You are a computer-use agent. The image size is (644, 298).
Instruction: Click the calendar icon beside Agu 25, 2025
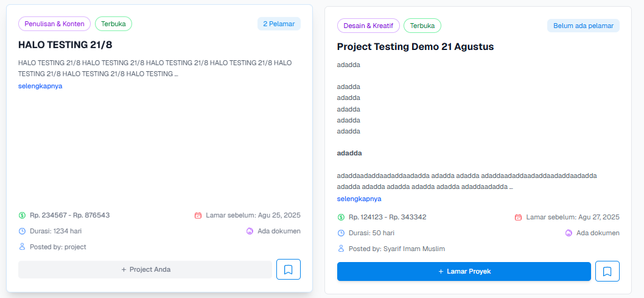[198, 215]
